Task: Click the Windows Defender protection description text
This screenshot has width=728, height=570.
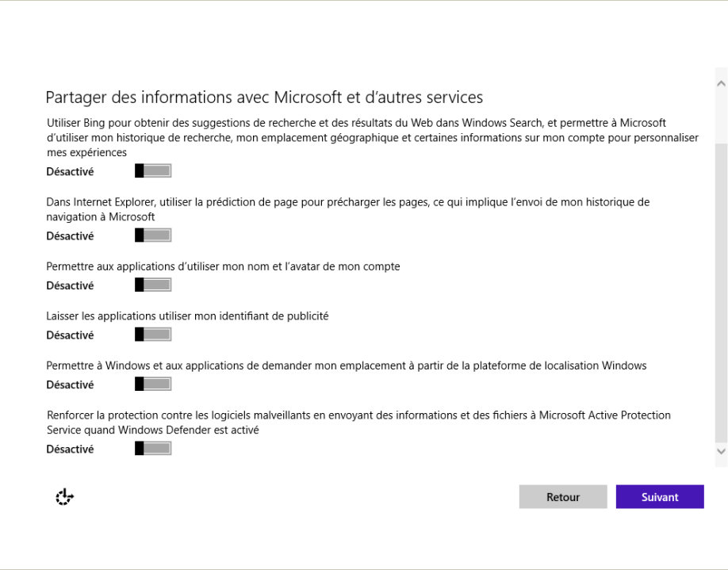Action: point(358,423)
